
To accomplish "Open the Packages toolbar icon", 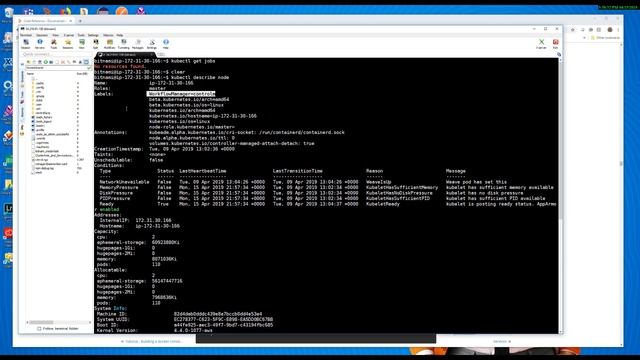I will [138, 44].
